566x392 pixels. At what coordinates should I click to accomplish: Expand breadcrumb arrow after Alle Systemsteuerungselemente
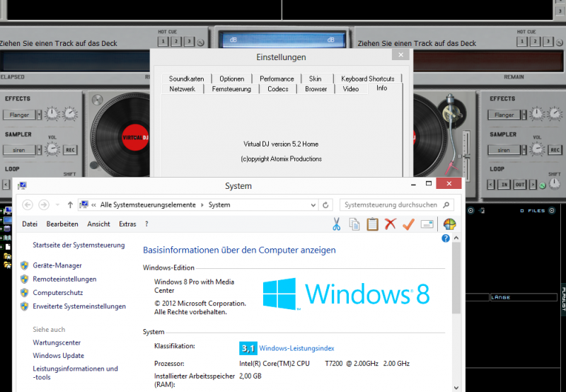(x=202, y=205)
